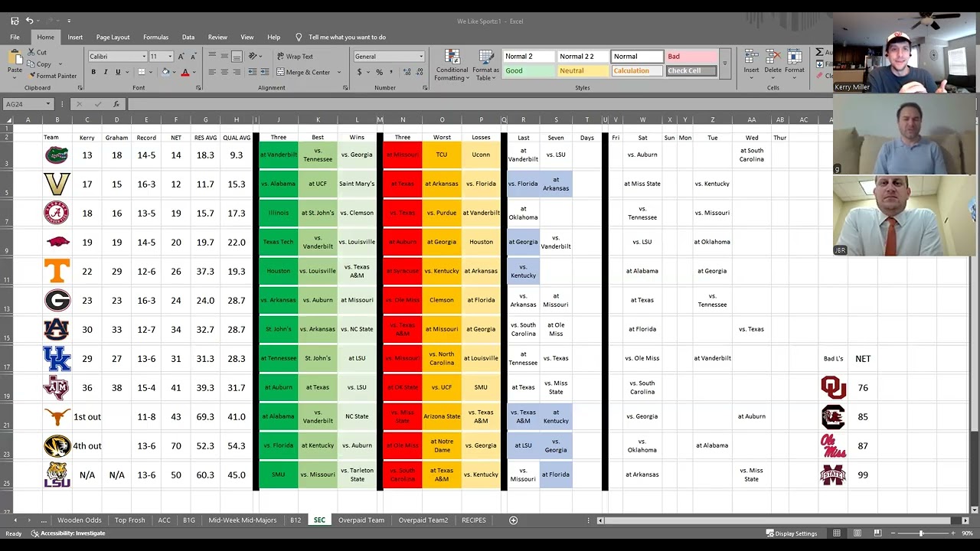Apply the Neutral cell style

click(583, 70)
